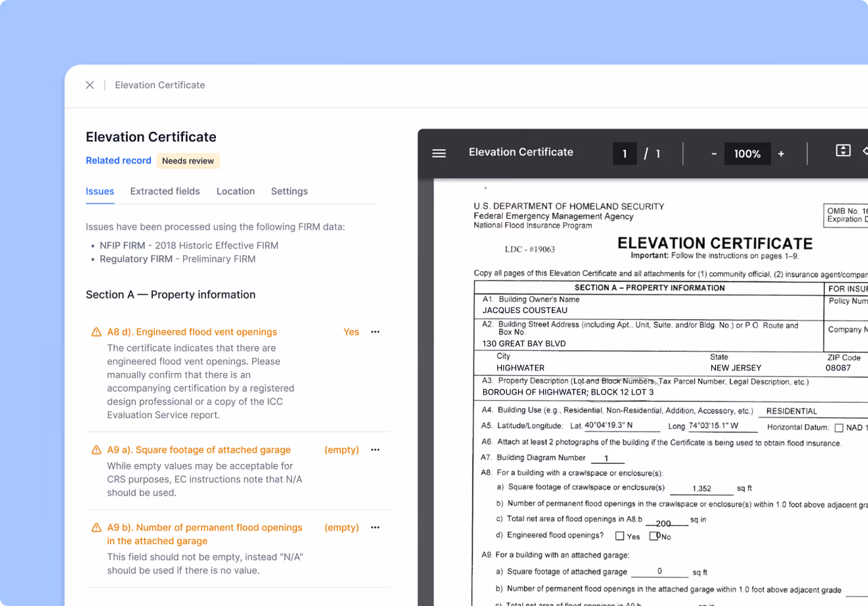Click owner name 'JACQUES COUSTEAU' in the document
Viewport: 868px width, 606px height.
[525, 310]
